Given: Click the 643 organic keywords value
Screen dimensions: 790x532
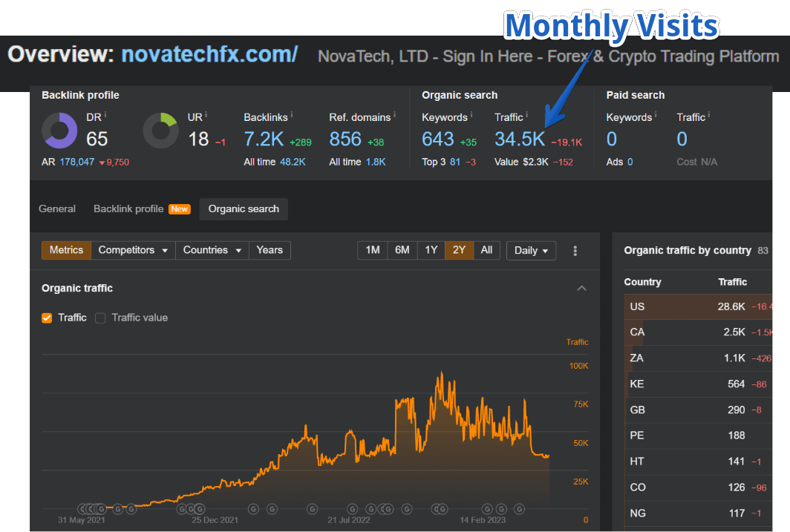Looking at the screenshot, I should point(438,139).
